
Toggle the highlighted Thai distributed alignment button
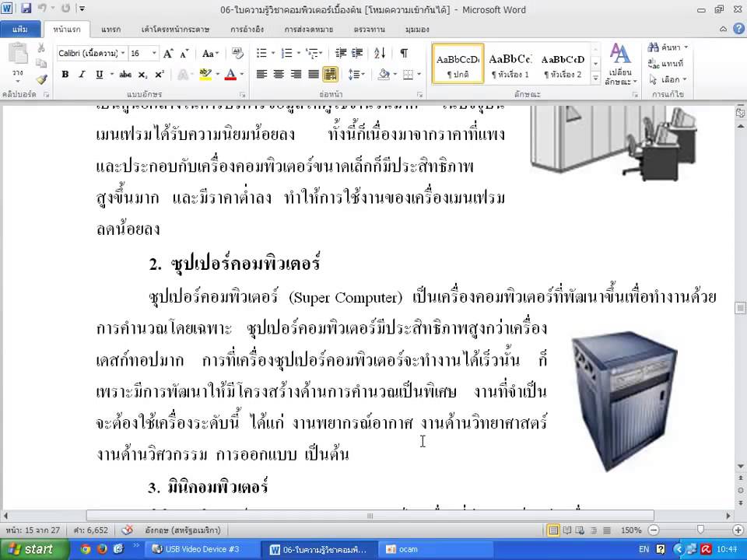[330, 75]
